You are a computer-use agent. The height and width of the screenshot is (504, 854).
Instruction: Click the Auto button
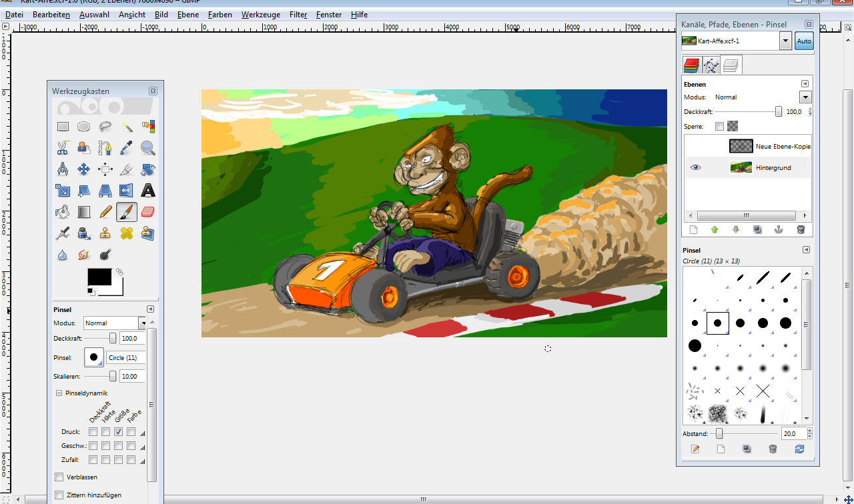click(804, 41)
